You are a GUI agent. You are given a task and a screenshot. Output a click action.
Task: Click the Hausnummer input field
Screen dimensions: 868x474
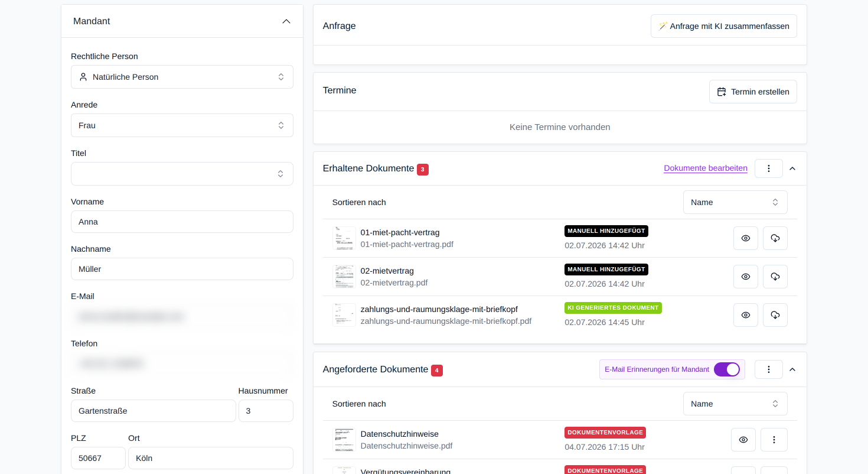(x=266, y=411)
